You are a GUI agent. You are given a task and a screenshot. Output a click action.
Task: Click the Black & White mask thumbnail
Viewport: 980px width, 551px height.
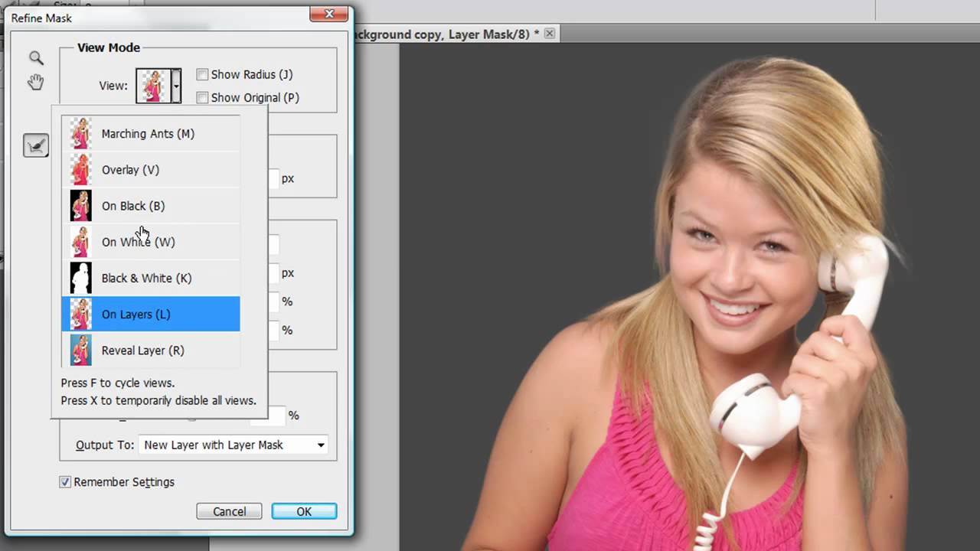80,277
